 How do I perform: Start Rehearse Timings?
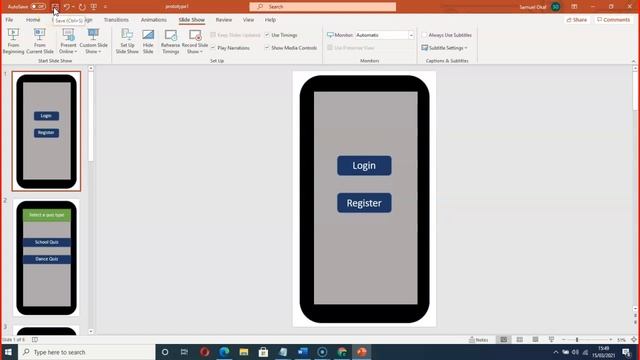point(170,41)
